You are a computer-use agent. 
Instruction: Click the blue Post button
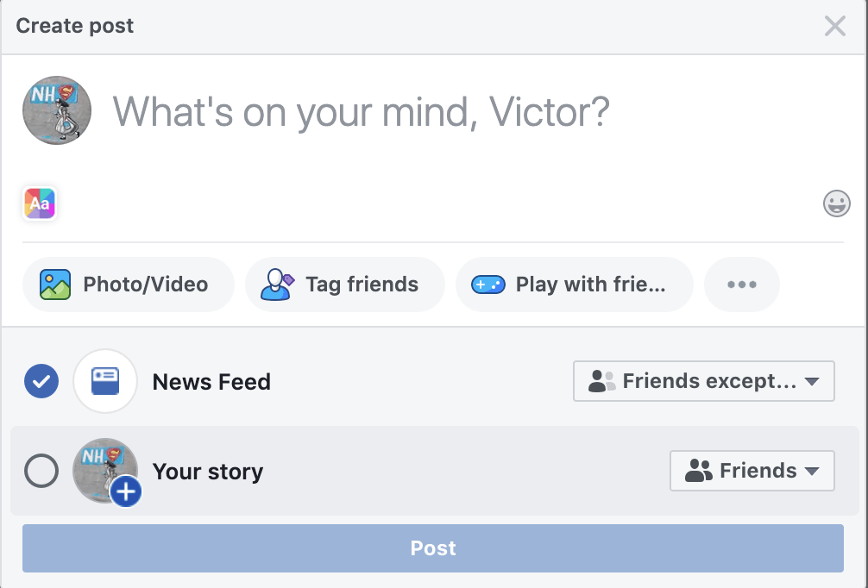(433, 548)
